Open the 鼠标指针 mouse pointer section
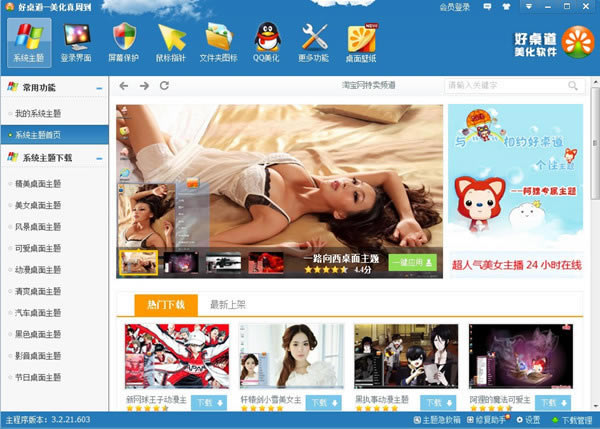This screenshot has width=600, height=429. [171, 43]
